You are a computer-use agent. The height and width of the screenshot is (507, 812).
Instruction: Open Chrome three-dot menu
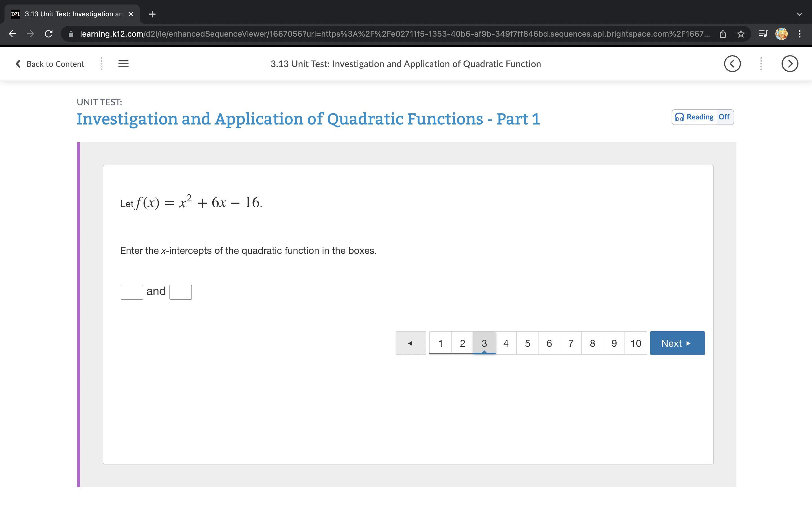(800, 34)
